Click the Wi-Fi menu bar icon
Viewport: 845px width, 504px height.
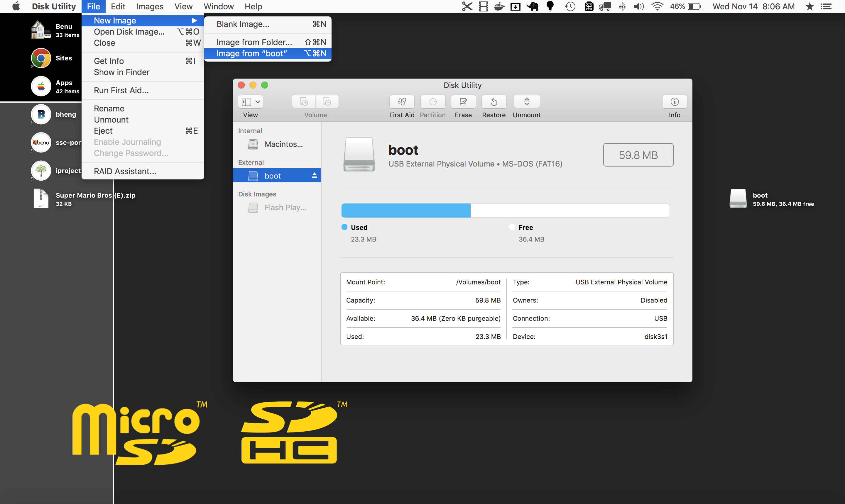coord(658,6)
